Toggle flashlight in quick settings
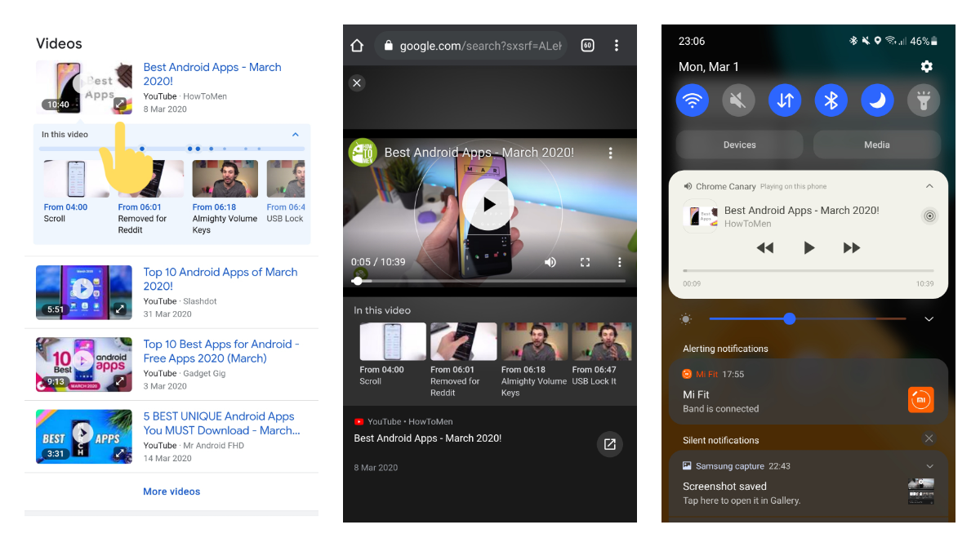The image size is (980, 547). pos(924,100)
